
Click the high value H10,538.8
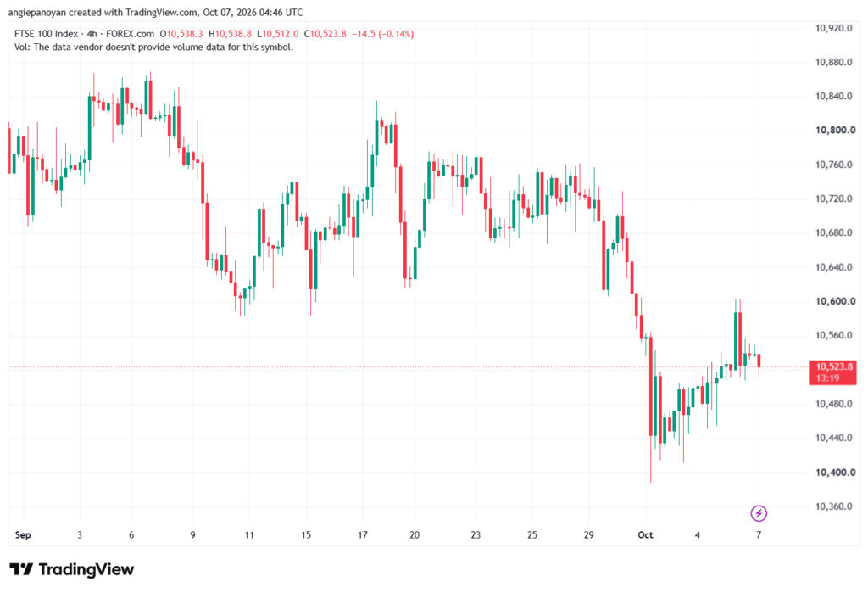coord(231,34)
